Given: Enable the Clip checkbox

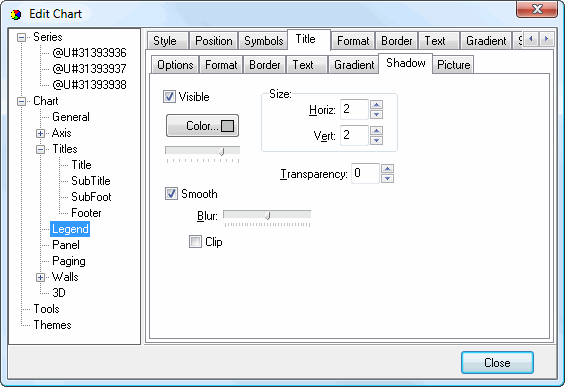Looking at the screenshot, I should pos(195,241).
